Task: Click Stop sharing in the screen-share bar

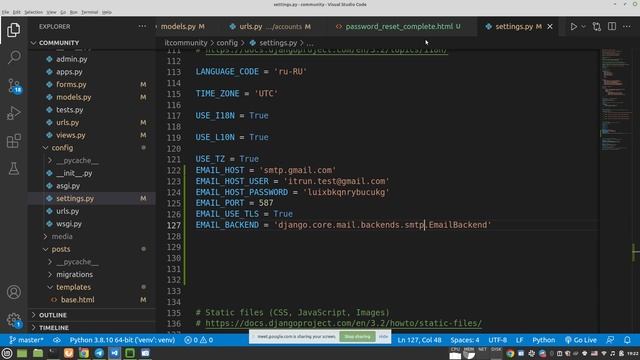Action: pyautogui.click(x=357, y=337)
